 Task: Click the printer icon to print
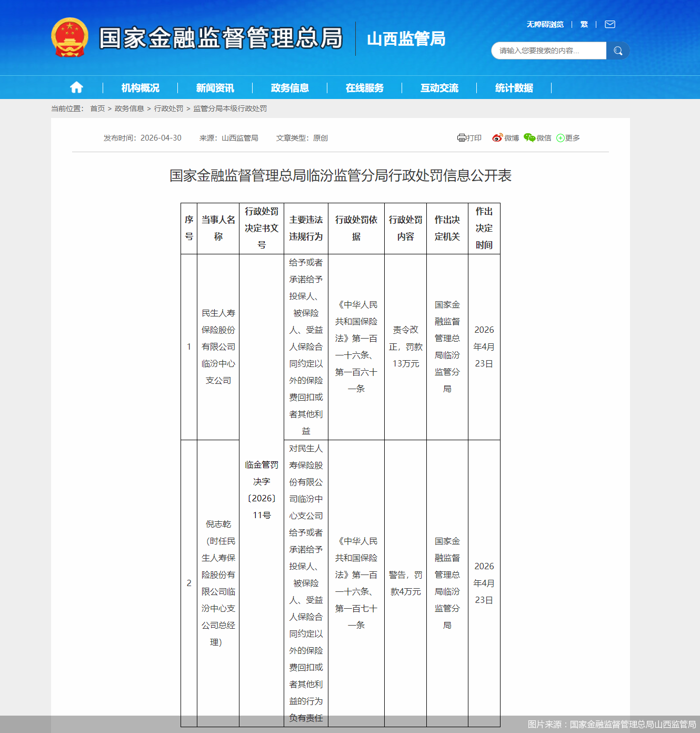pos(462,138)
